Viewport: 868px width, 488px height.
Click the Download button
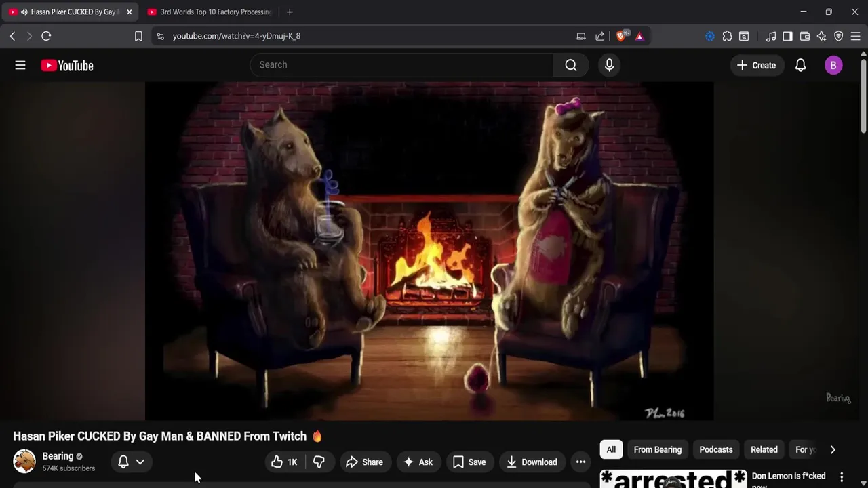(x=532, y=462)
